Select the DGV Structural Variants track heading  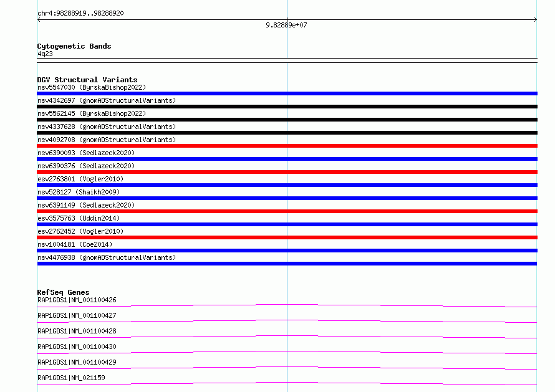(x=87, y=80)
